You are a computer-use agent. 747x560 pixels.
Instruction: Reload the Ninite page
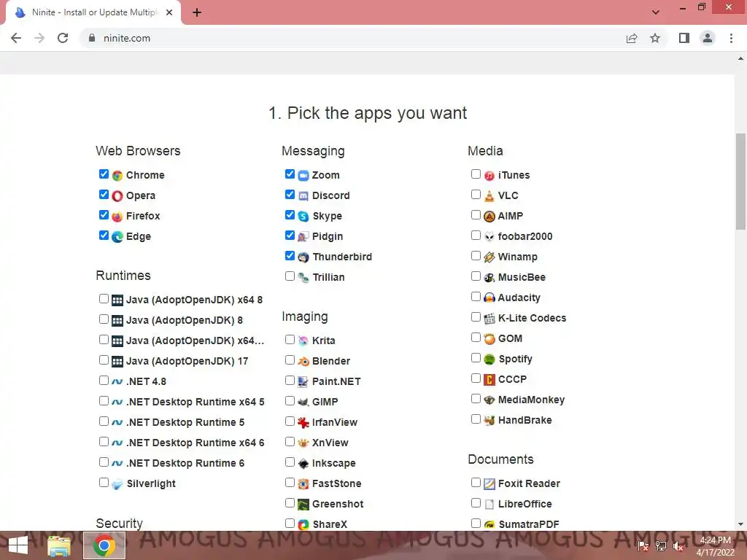[x=63, y=38]
